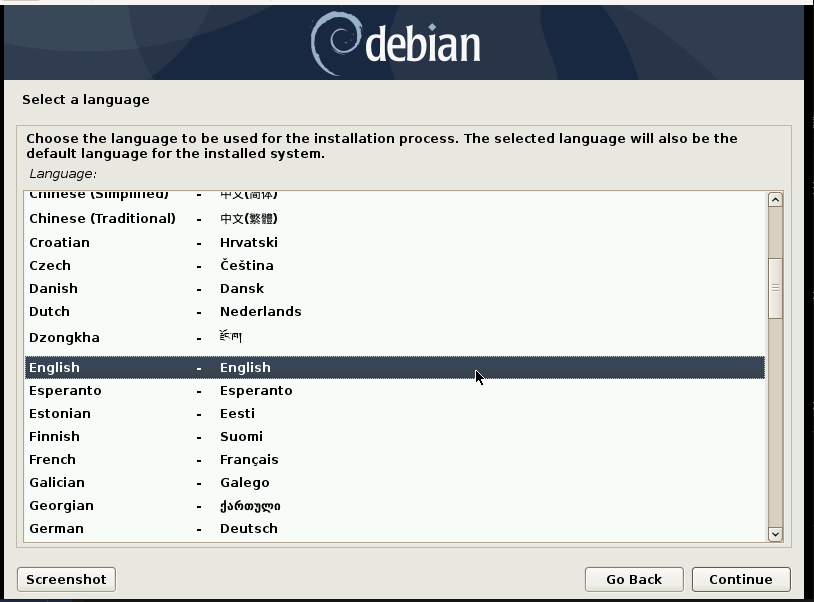Select Georgian language row

395,505
